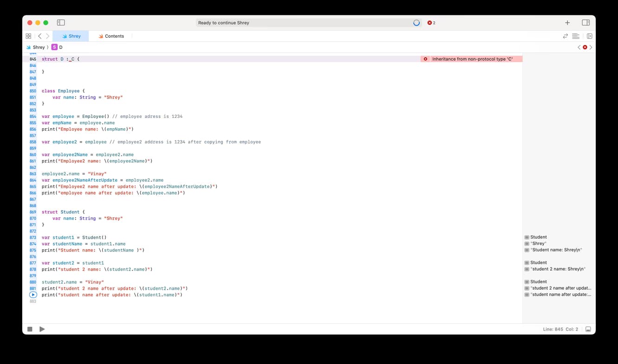Viewport: 618px width, 364px height.
Task: Run the playground with the bottom play button
Action: coord(42,329)
